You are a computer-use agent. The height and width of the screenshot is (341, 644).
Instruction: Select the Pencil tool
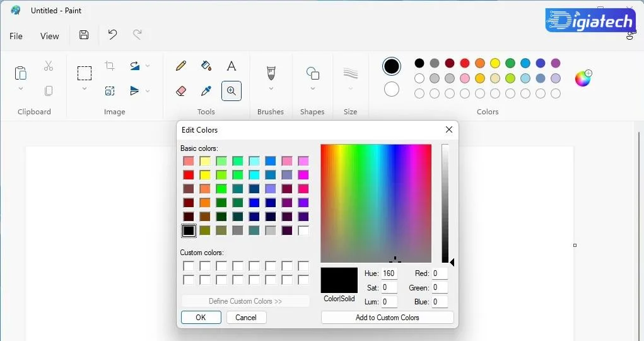click(181, 66)
